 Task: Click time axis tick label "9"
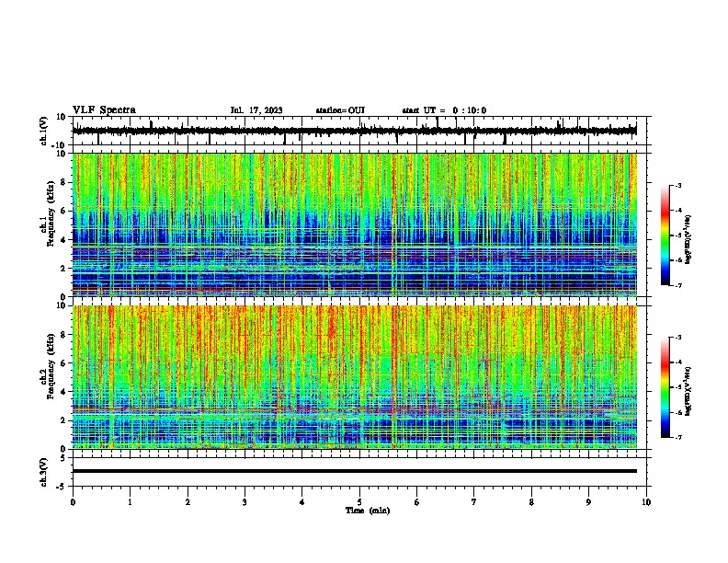tap(588, 502)
